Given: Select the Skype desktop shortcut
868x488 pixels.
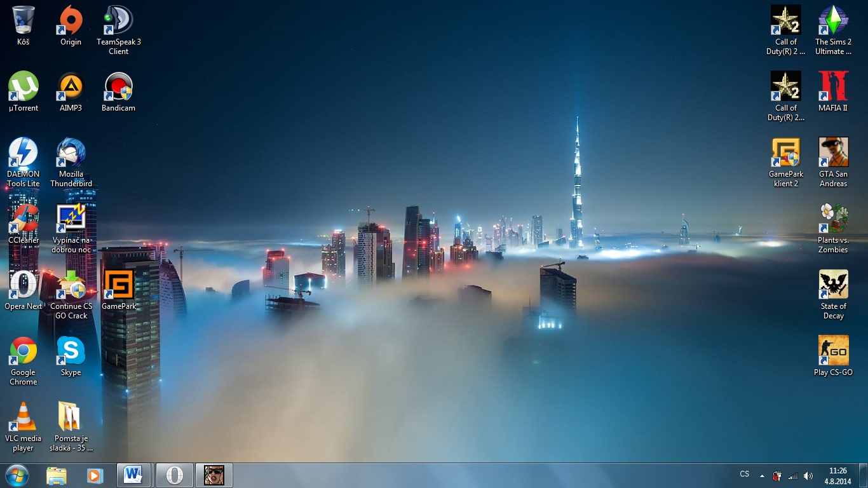Looking at the screenshot, I should pyautogui.click(x=71, y=351).
